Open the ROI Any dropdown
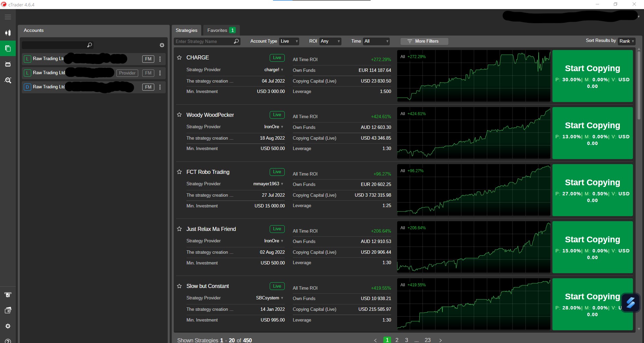The width and height of the screenshot is (644, 343). click(330, 41)
